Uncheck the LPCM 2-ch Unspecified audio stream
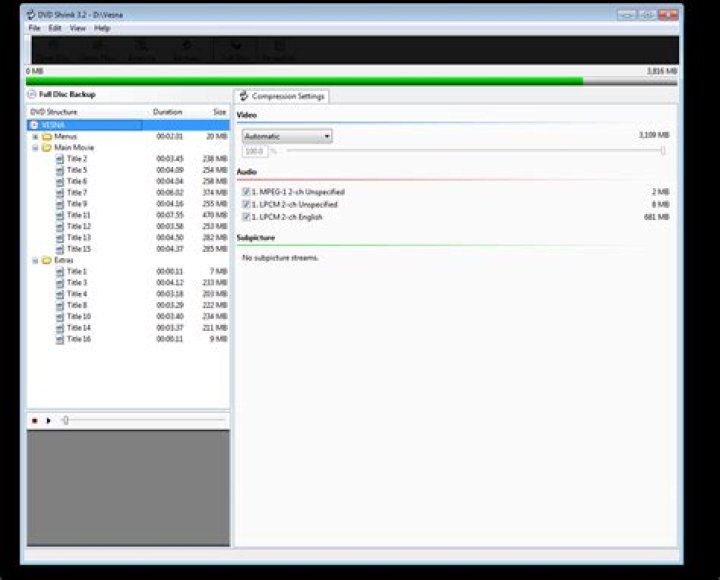 pyautogui.click(x=246, y=204)
